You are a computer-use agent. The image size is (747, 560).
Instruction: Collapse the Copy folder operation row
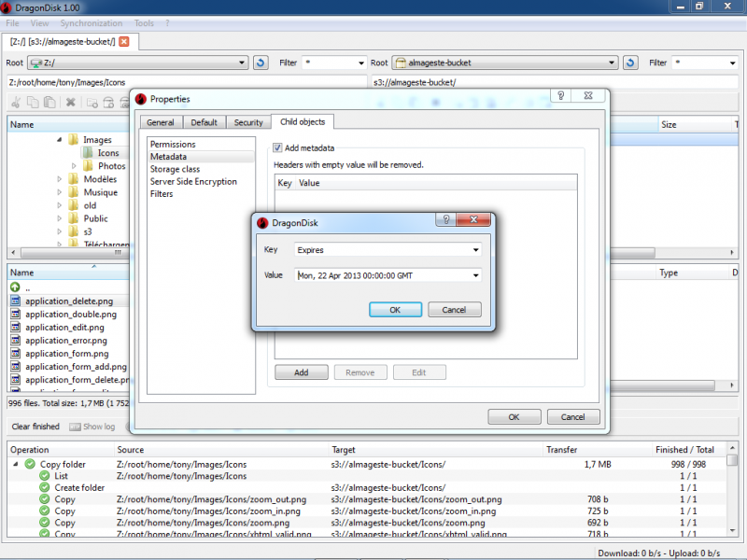[x=16, y=464]
